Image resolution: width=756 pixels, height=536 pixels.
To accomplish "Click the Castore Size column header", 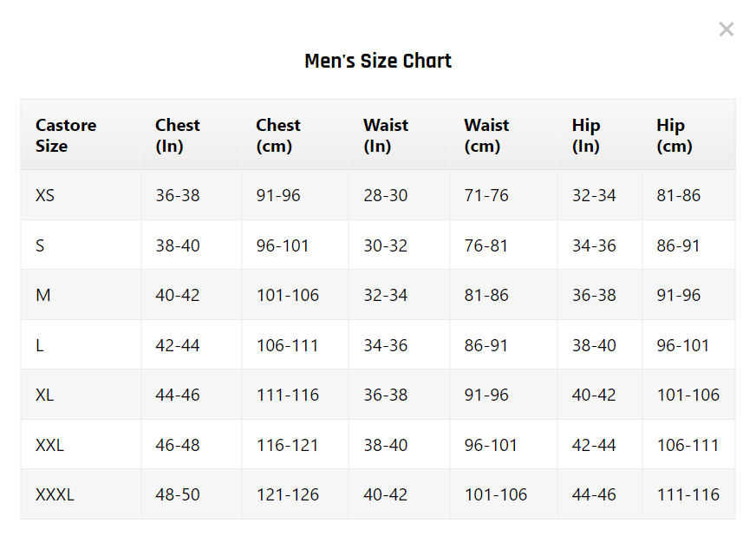I will 66,135.
